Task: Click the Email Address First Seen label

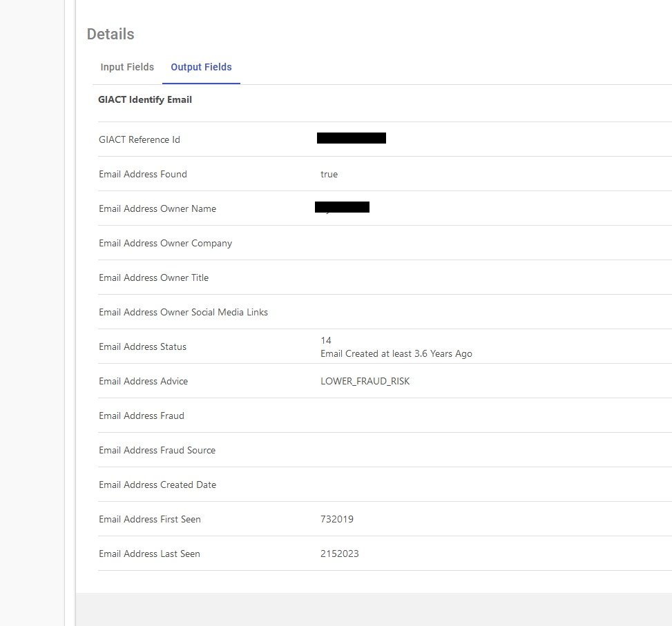Action: tap(150, 520)
